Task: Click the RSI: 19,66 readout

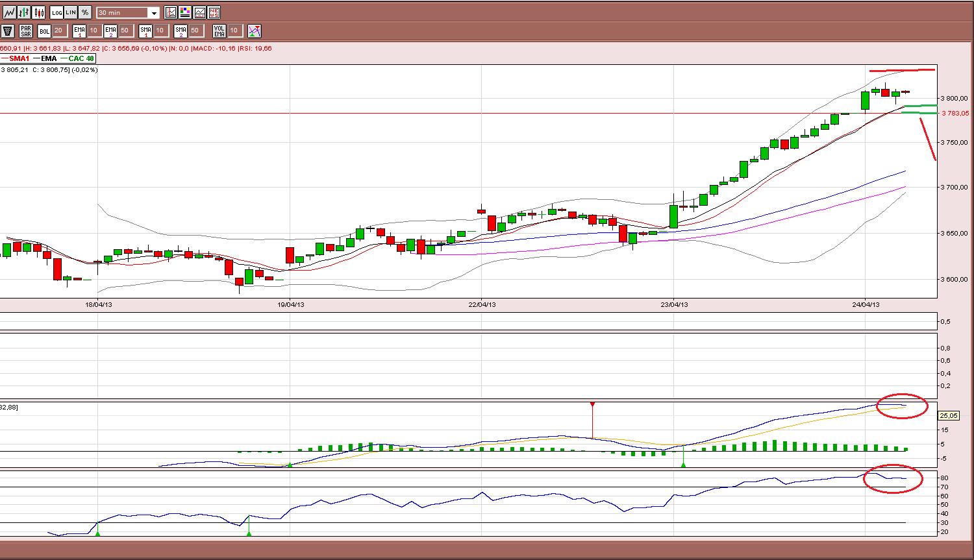Action: pos(255,48)
